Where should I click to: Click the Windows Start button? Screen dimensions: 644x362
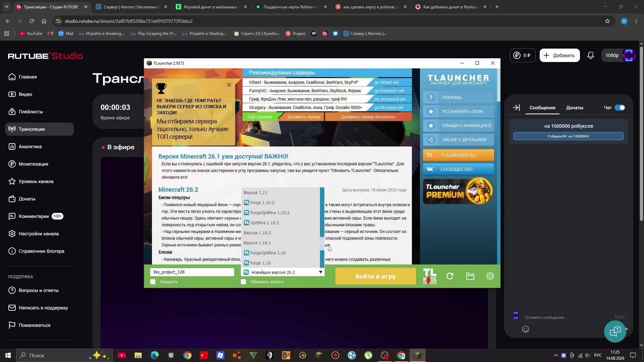8,355
